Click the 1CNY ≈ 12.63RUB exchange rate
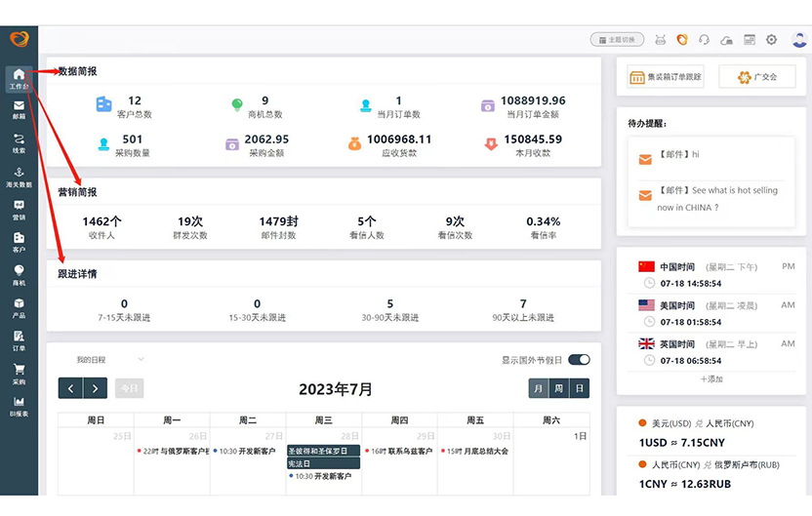812x516 pixels. coord(684,485)
